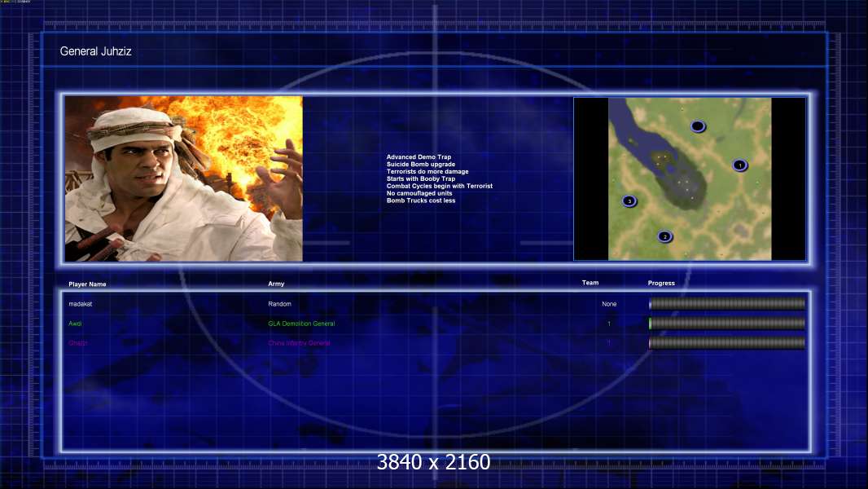Click start position marker 3 on minimap

point(629,201)
